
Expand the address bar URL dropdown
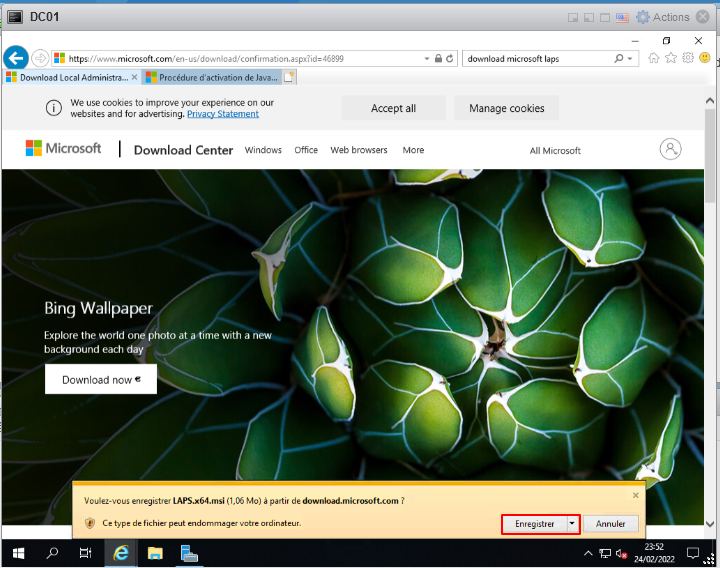tap(427, 59)
